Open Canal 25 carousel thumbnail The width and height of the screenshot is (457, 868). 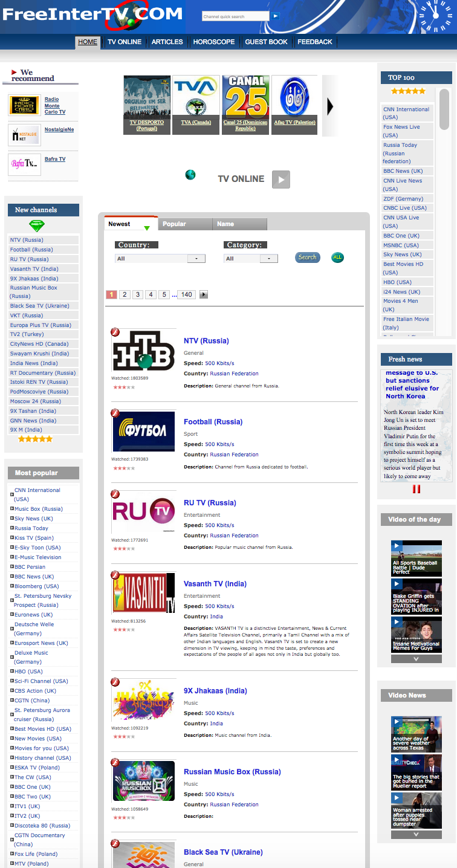click(x=245, y=105)
